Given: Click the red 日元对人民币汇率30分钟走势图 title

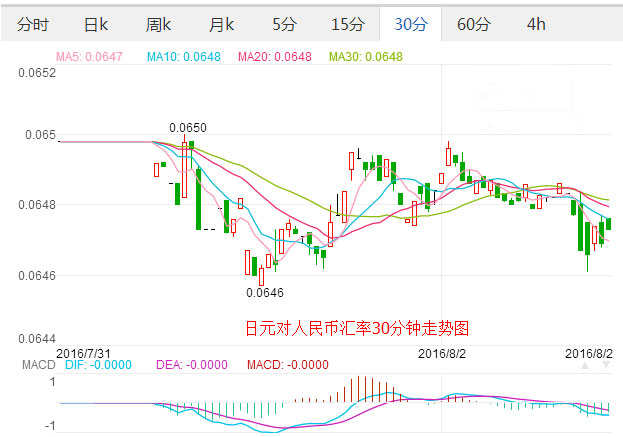Looking at the screenshot, I should pos(357,329).
